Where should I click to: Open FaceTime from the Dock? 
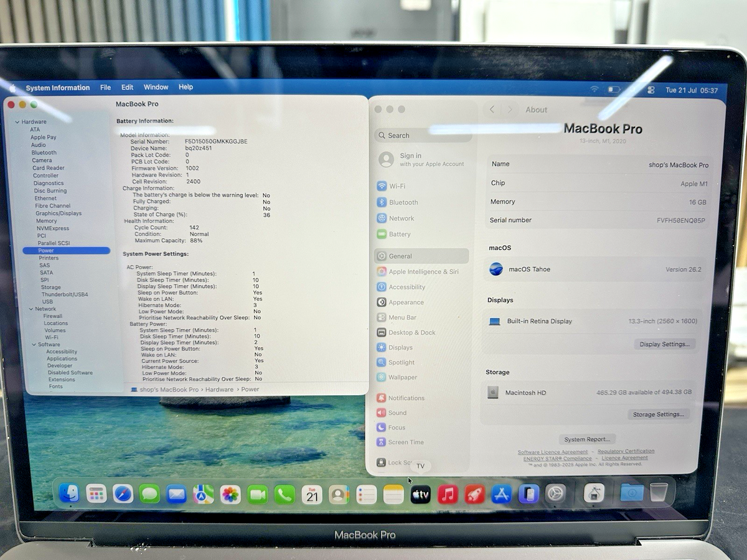257,495
